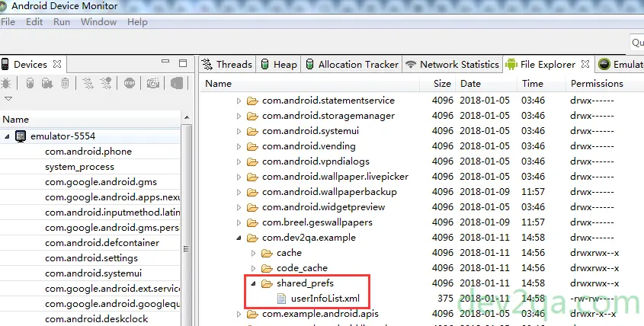Collapse the com.dev2qa.example folder
The image size is (644, 326).
(239, 238)
